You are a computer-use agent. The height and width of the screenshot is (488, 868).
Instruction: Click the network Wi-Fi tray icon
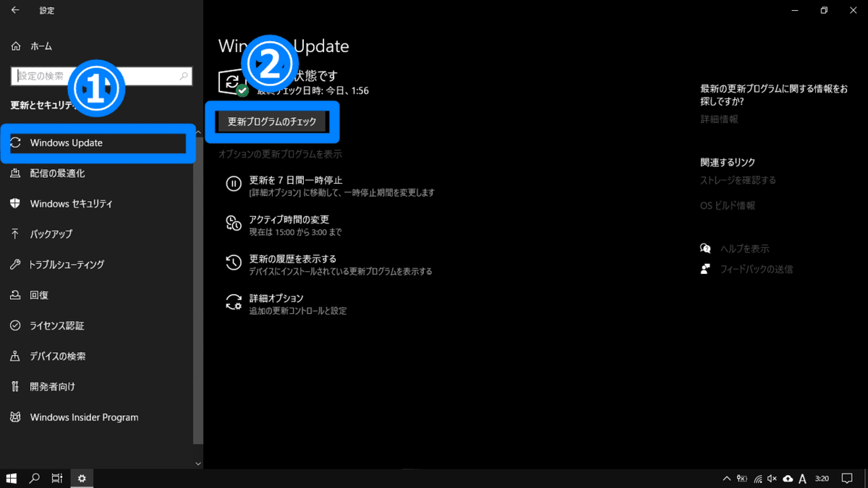click(757, 479)
